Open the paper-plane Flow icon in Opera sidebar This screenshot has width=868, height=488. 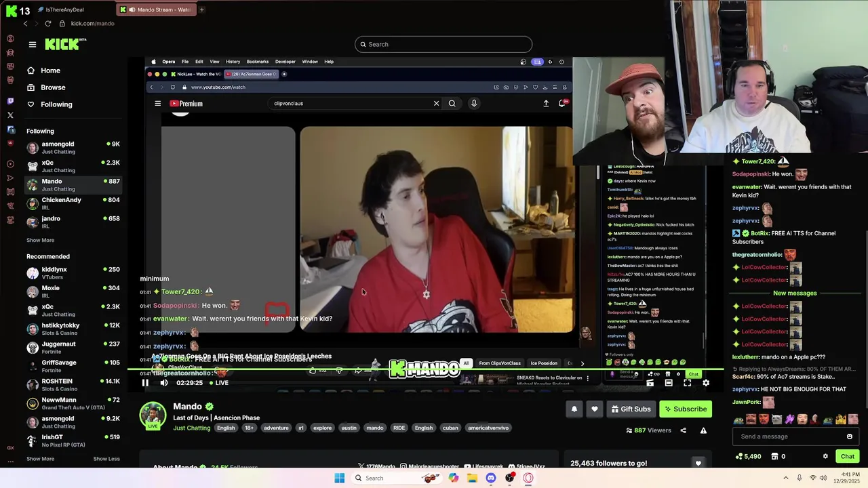[x=10, y=178]
